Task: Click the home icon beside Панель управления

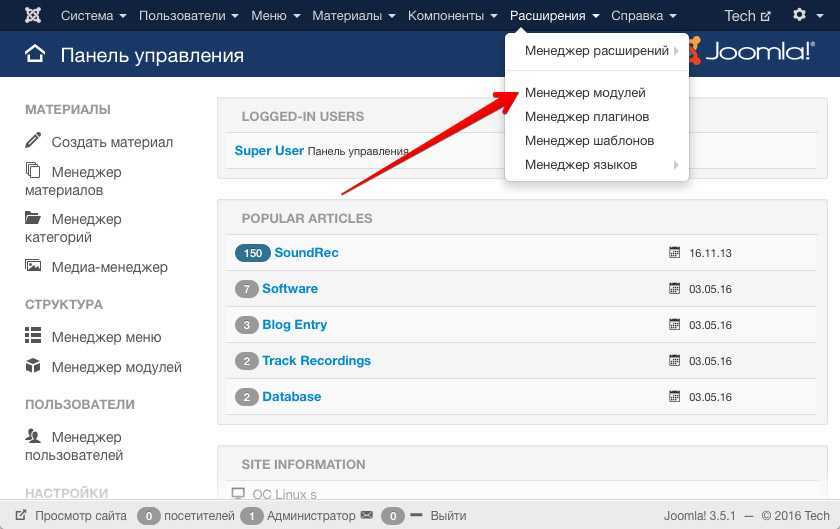Action: (35, 55)
